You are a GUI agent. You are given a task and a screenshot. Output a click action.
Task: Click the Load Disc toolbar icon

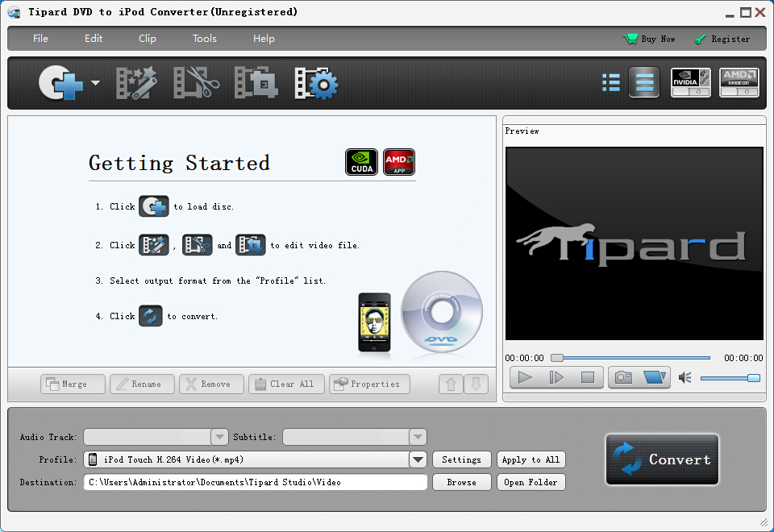60,82
